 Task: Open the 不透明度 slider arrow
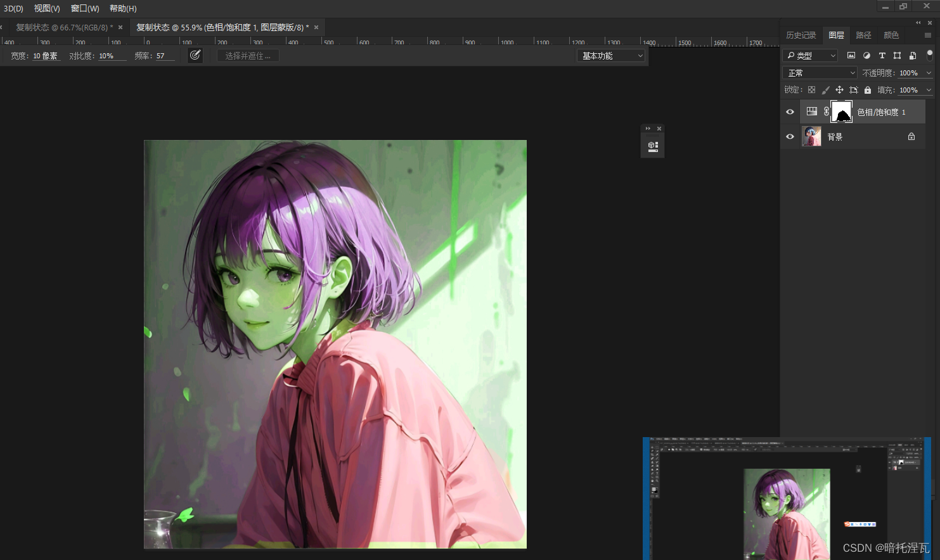pos(929,73)
